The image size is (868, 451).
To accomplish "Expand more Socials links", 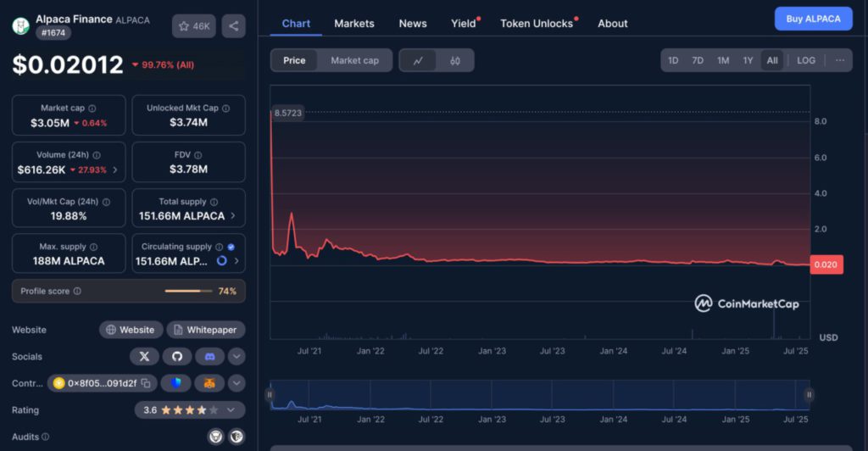I will pos(236,356).
